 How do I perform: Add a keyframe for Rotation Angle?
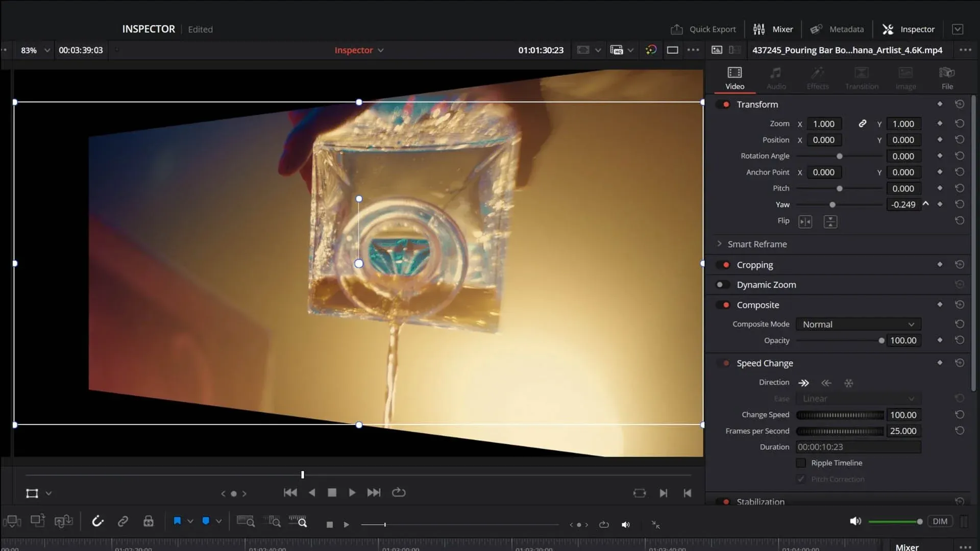(x=940, y=156)
